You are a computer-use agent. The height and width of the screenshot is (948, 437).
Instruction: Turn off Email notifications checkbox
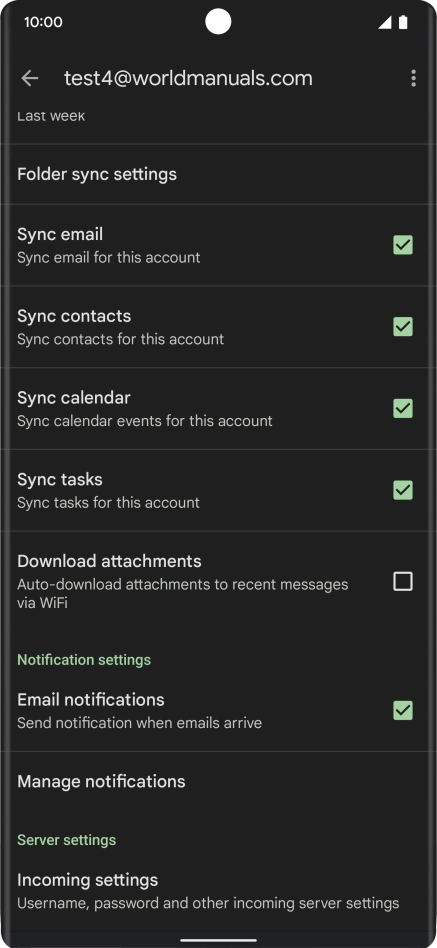click(403, 710)
